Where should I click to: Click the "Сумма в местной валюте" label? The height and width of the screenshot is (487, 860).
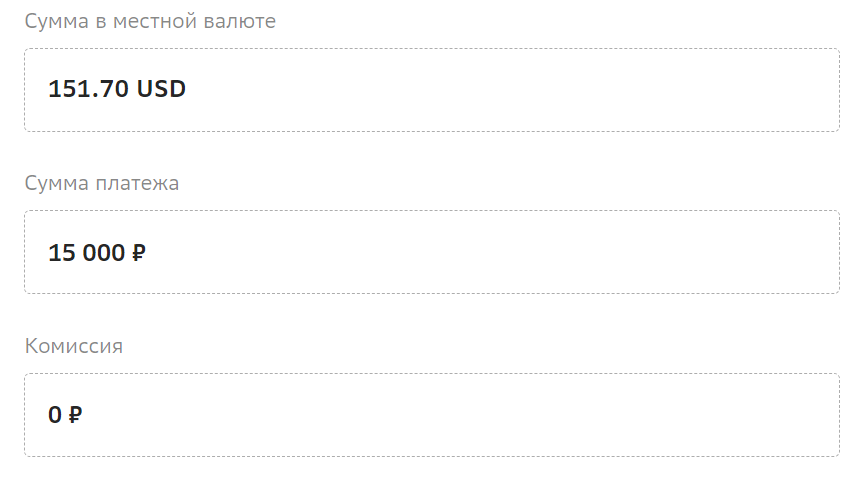click(x=150, y=21)
